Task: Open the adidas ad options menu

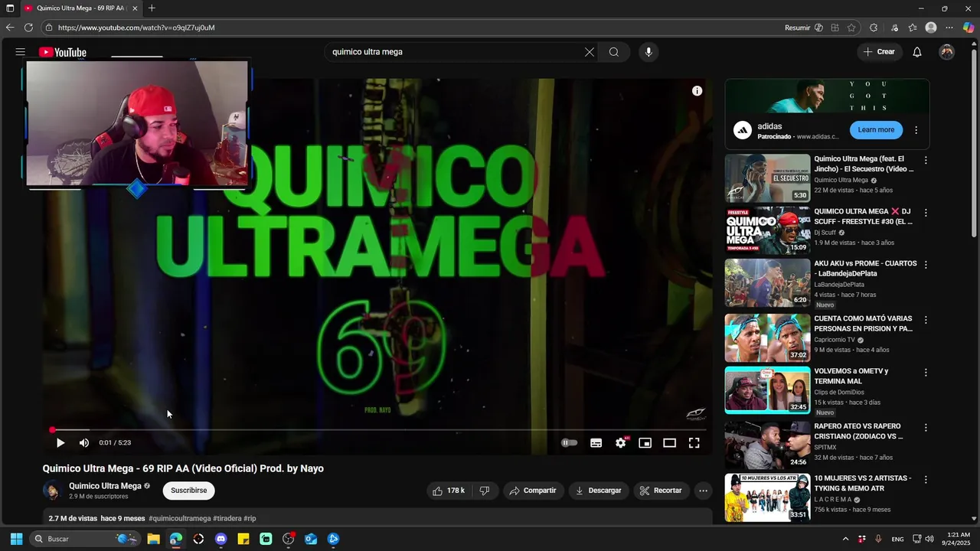Action: pyautogui.click(x=916, y=130)
